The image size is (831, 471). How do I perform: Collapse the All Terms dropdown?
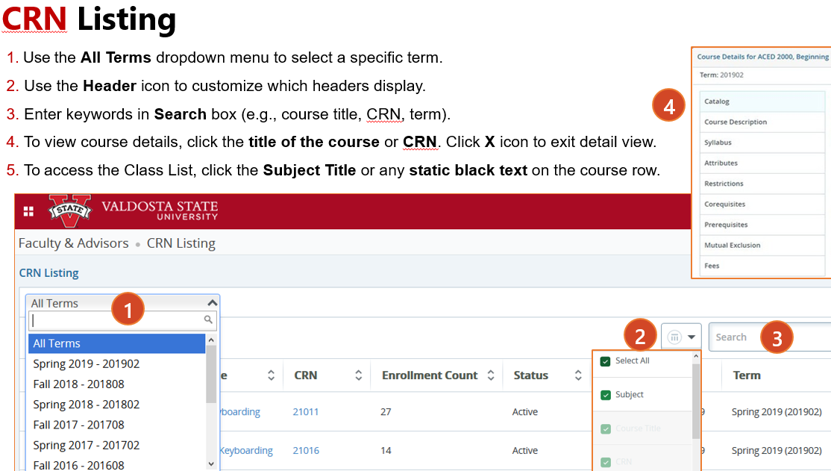click(x=211, y=302)
